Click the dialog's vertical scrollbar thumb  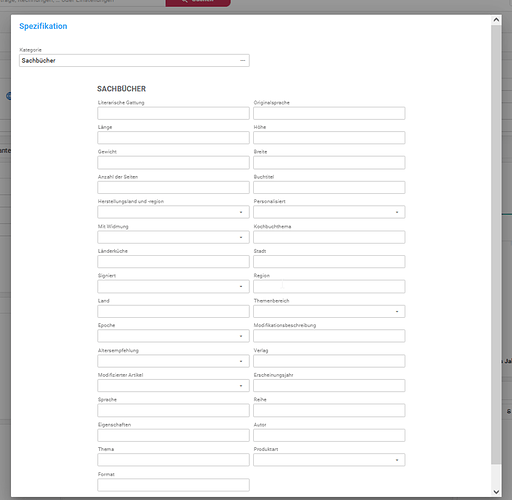(x=496, y=244)
